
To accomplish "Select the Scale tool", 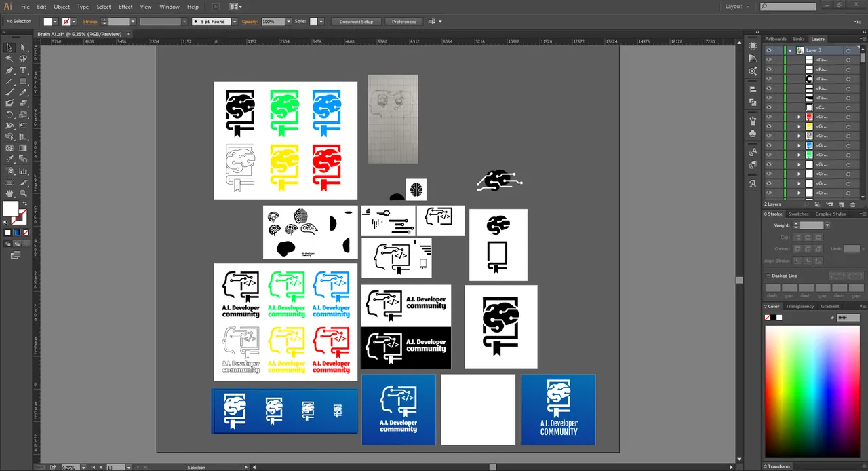I will [x=23, y=115].
